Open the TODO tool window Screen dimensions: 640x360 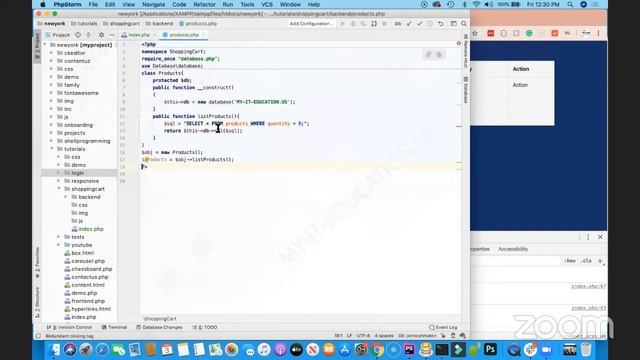205,327
